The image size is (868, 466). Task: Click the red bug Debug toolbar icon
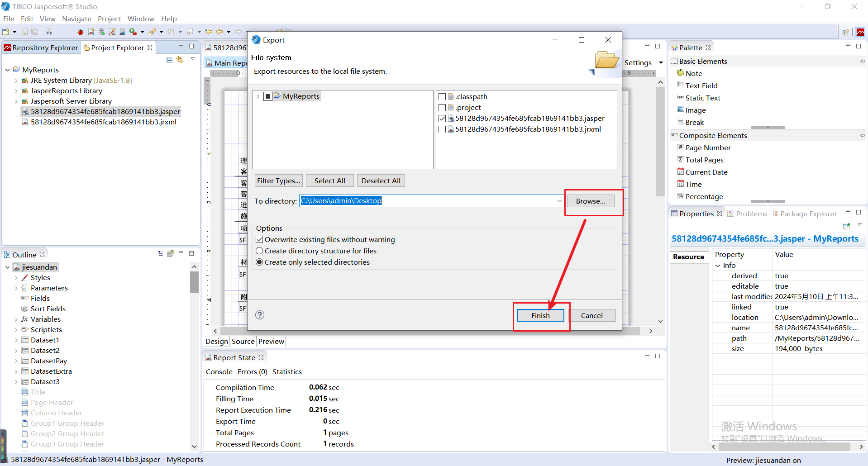tap(81, 32)
